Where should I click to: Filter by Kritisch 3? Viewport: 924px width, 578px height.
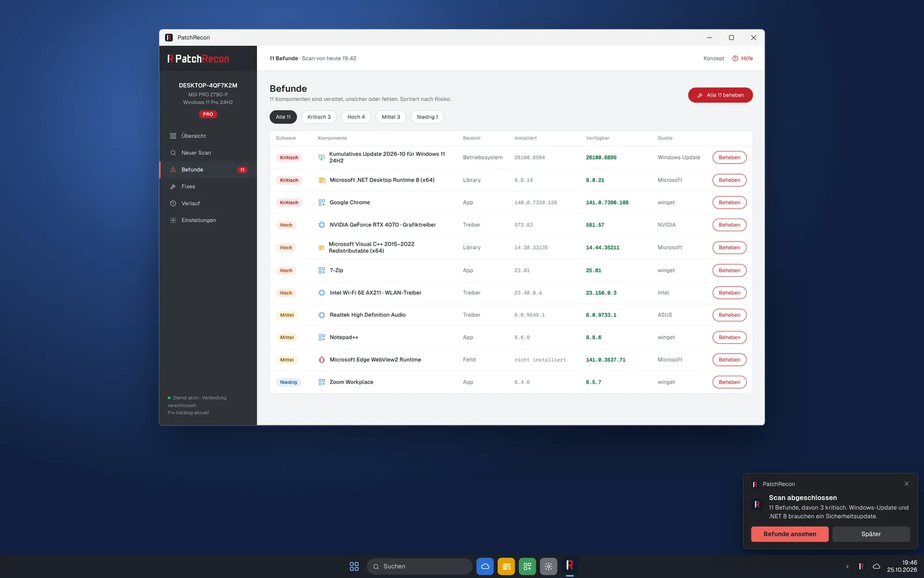319,117
